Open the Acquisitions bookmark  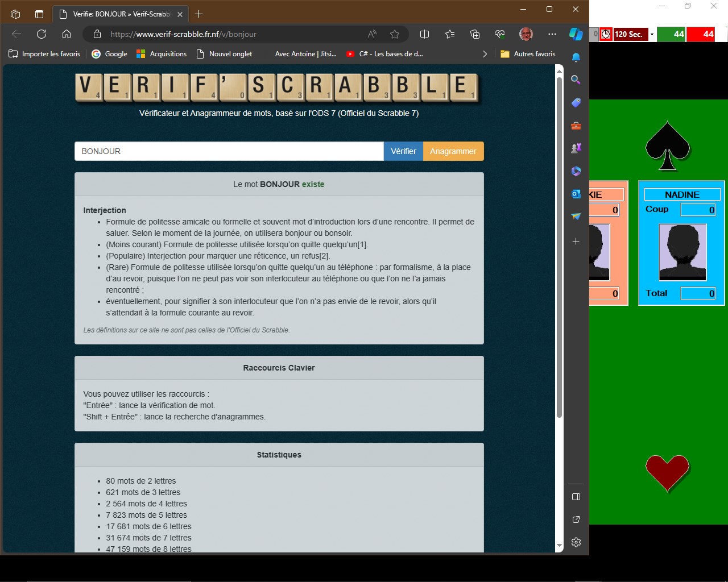[x=162, y=54]
